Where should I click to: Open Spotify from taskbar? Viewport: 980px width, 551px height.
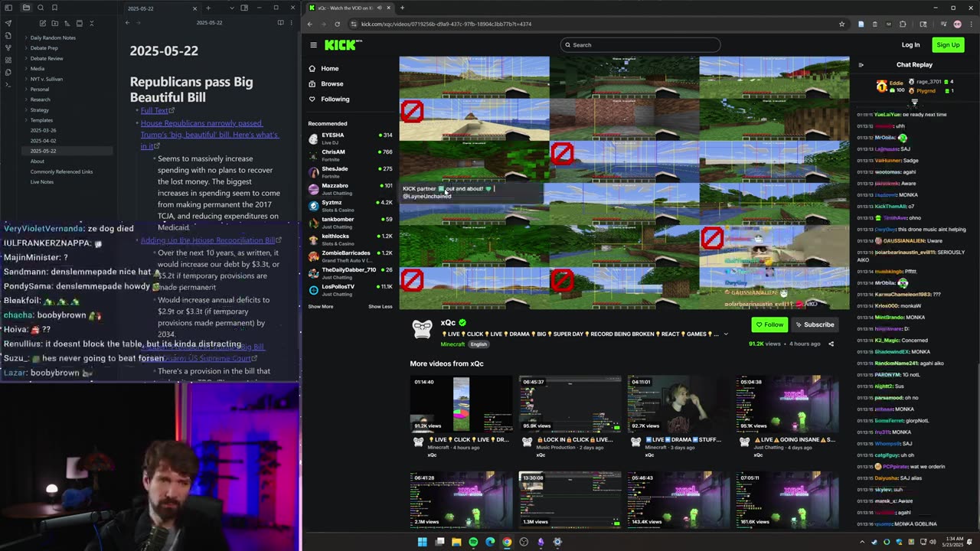[473, 542]
